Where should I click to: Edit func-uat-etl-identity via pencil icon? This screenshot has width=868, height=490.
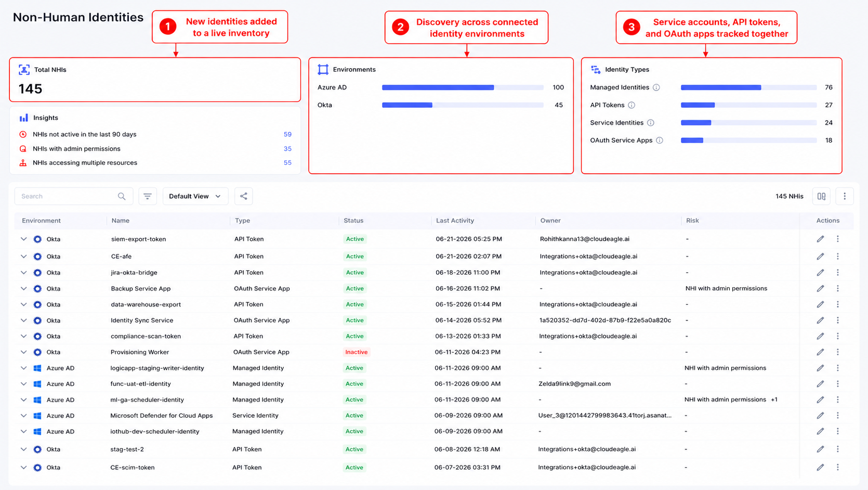(x=820, y=384)
